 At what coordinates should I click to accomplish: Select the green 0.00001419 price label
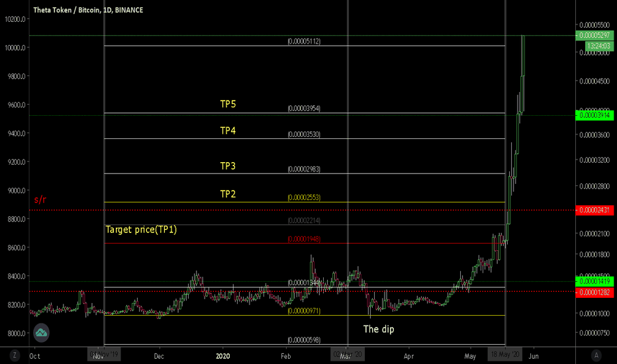point(594,281)
